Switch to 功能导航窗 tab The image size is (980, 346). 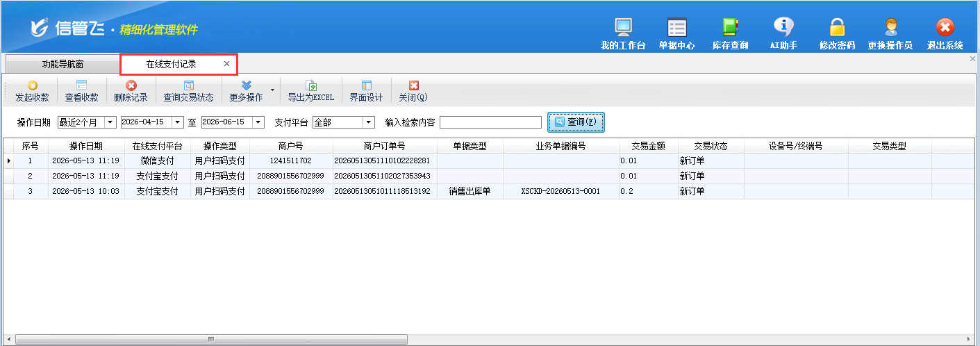tap(63, 64)
